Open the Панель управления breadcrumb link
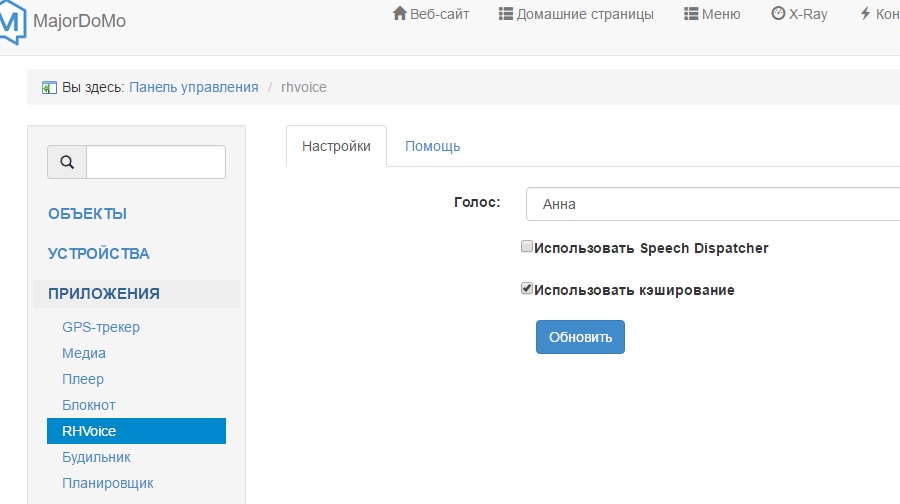The width and height of the screenshot is (900, 504). tap(194, 87)
